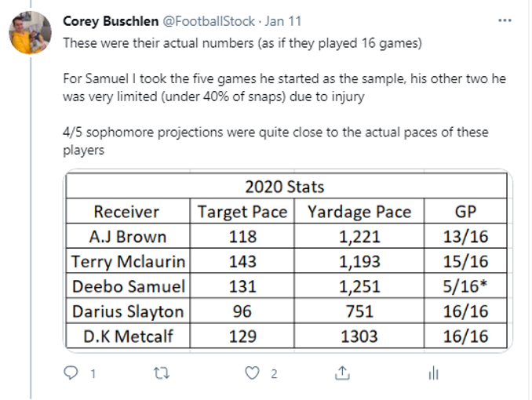Open the share upload icon

pyautogui.click(x=342, y=373)
